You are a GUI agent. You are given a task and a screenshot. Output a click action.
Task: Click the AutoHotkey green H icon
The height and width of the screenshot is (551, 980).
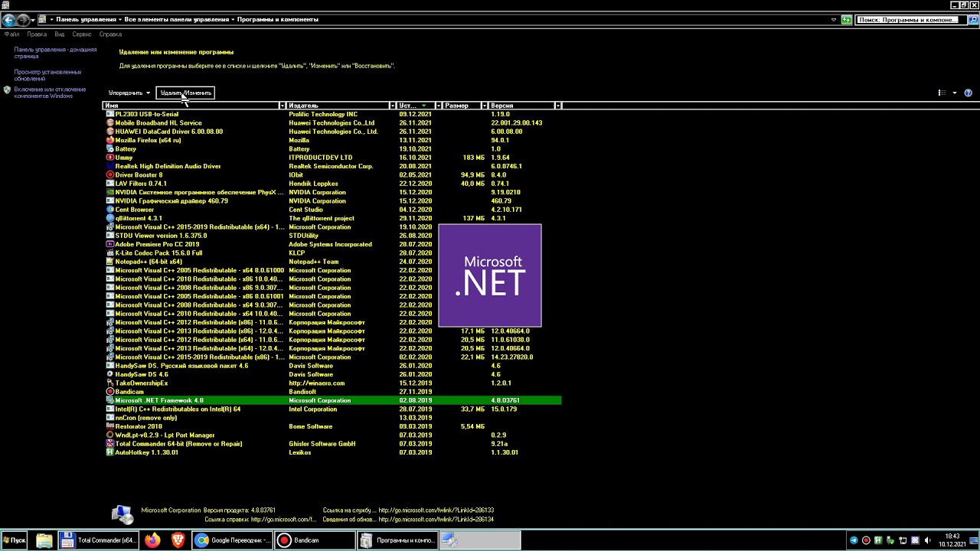pos(110,452)
